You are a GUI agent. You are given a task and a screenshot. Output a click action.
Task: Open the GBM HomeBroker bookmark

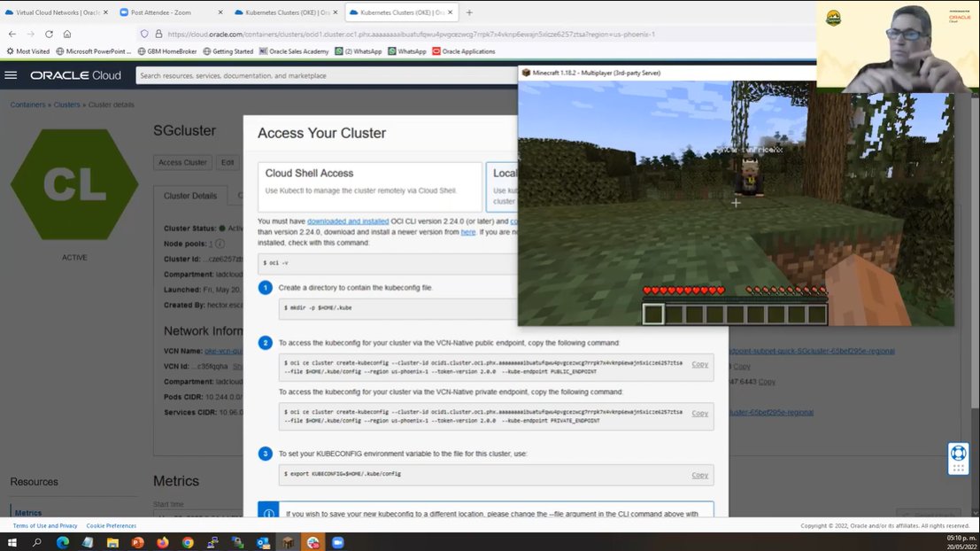[x=167, y=51]
